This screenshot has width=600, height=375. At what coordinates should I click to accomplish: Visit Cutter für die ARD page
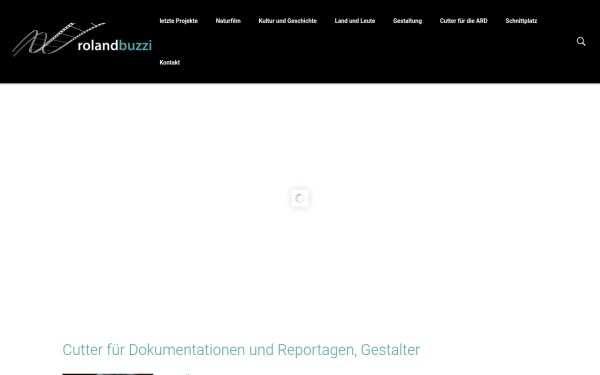[463, 21]
